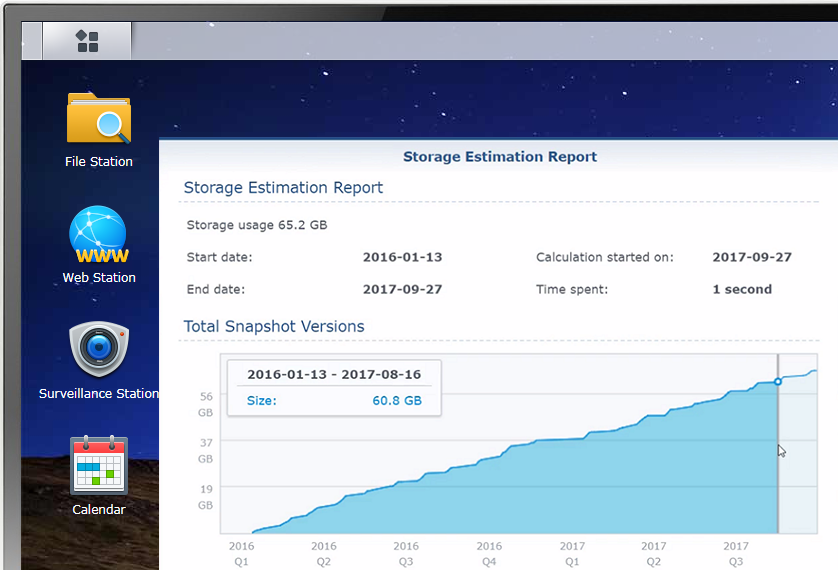Click the Web Station text label

pyautogui.click(x=98, y=277)
